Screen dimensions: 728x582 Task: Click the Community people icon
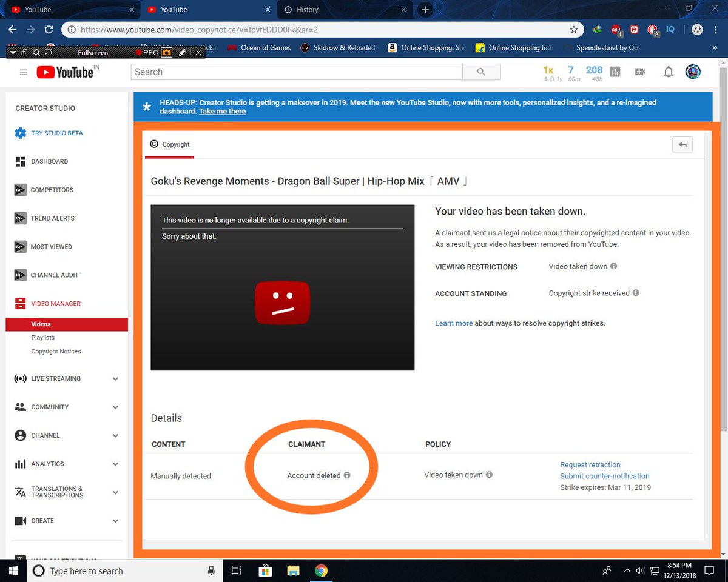click(x=20, y=407)
